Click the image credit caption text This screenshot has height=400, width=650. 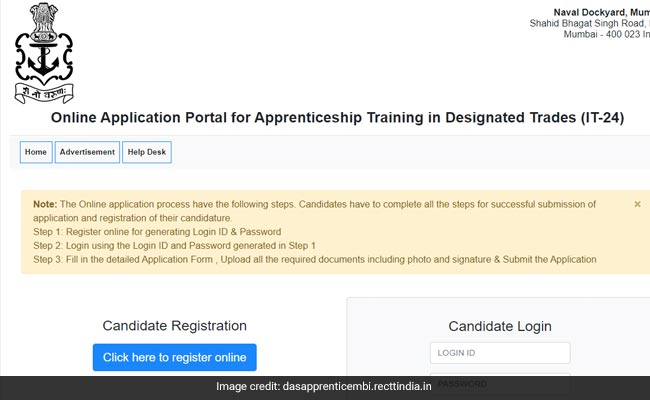click(x=325, y=387)
